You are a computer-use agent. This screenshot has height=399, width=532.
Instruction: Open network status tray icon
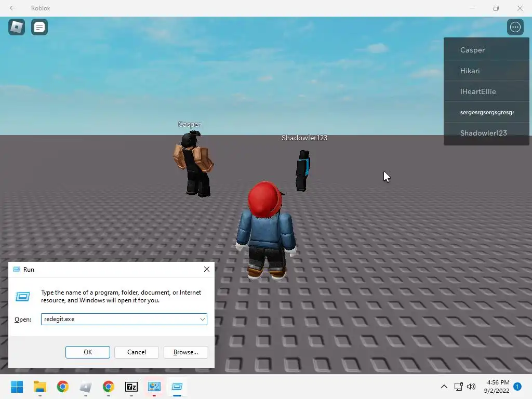[x=458, y=387]
